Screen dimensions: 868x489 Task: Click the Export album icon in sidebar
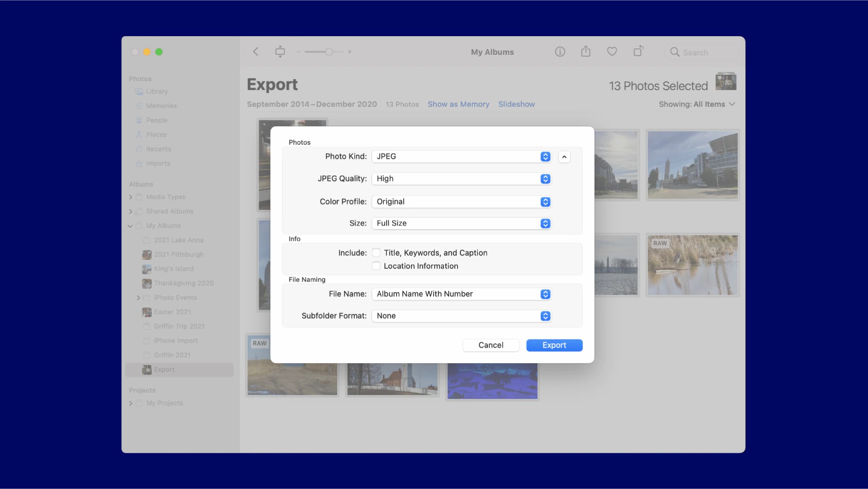click(147, 369)
